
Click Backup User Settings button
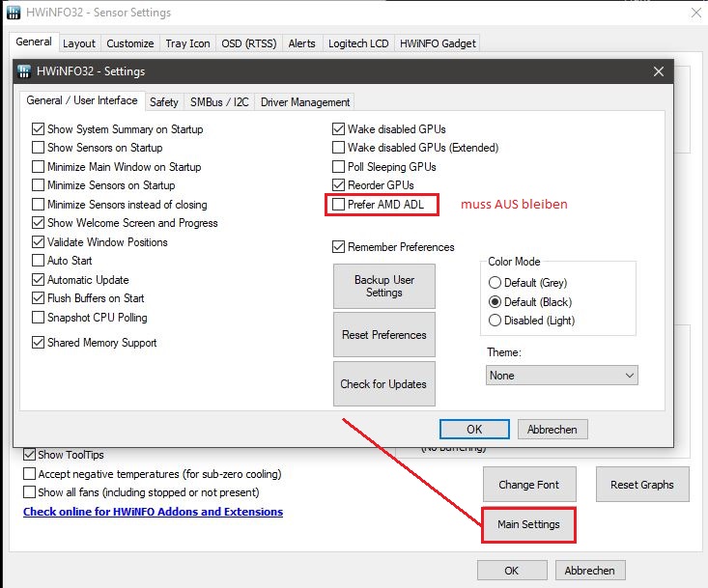[x=384, y=286]
